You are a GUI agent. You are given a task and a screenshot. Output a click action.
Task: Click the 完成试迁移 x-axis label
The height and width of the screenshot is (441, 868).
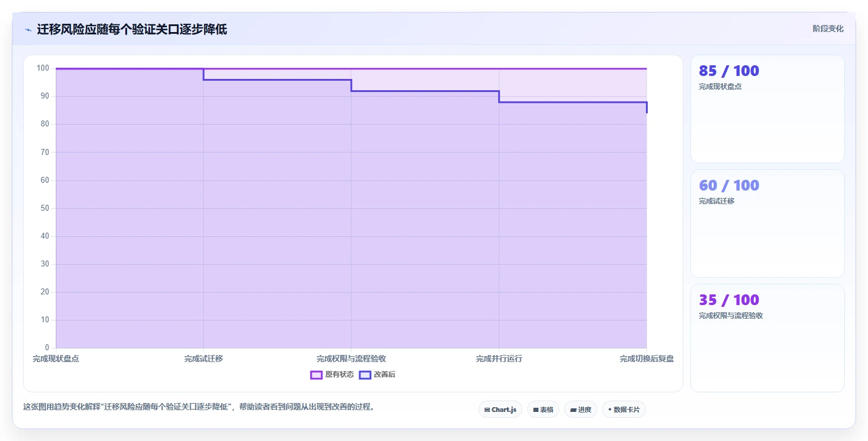click(x=204, y=359)
